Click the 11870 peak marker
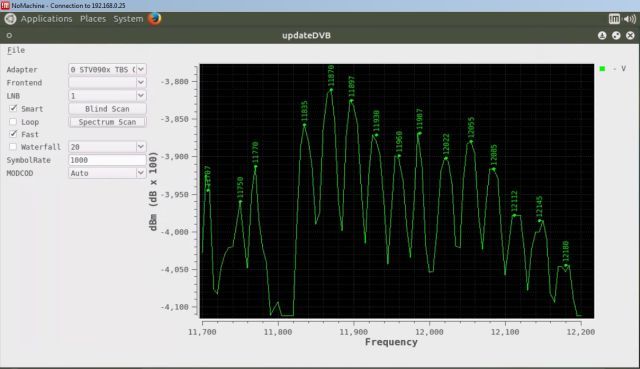The image size is (640, 369). [331, 90]
